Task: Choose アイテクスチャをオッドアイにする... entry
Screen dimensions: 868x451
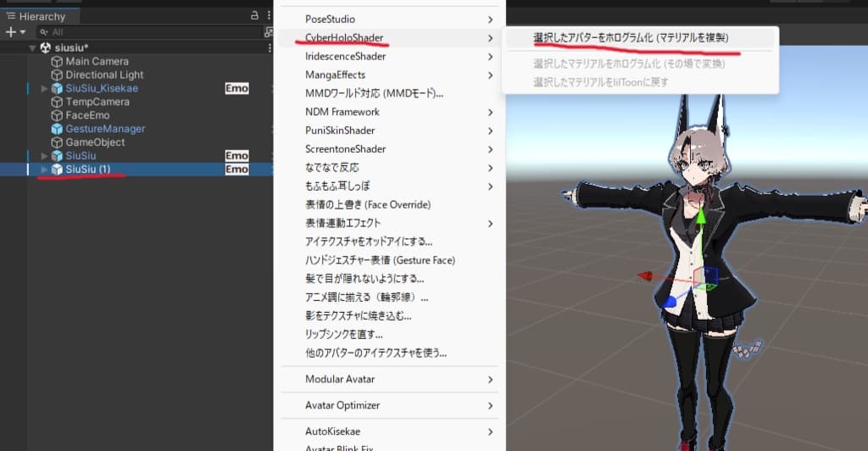Action: tap(390, 242)
